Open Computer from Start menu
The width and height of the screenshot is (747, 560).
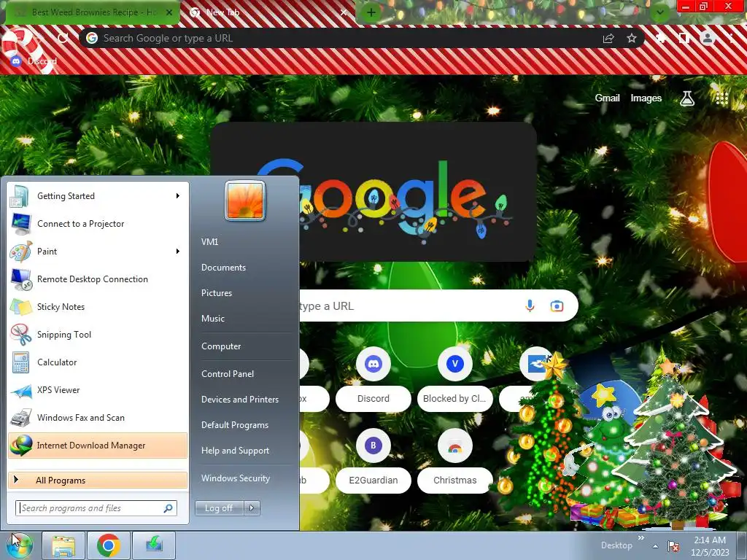coord(221,346)
